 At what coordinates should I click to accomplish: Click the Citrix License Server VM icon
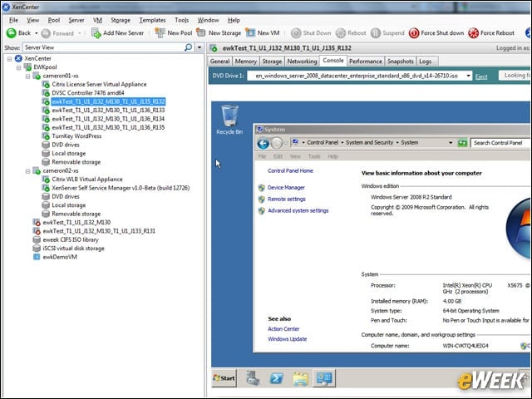pyautogui.click(x=46, y=84)
